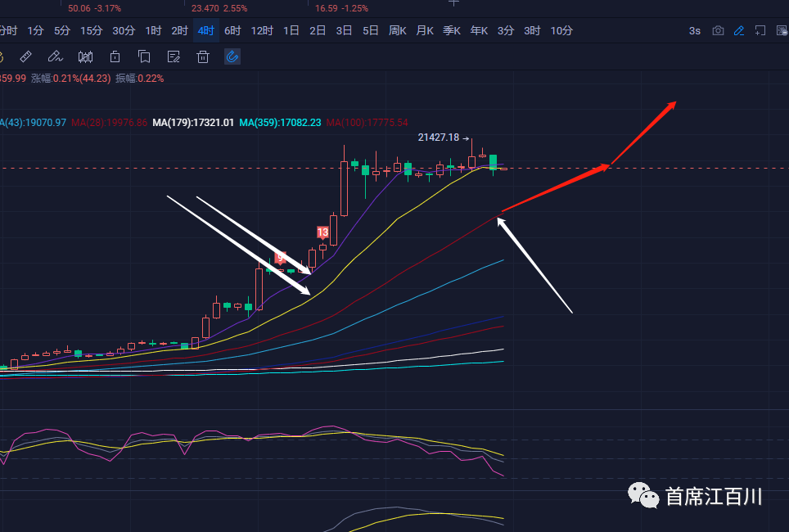
Task: Switch to the 12时 timeframe
Action: [x=262, y=31]
